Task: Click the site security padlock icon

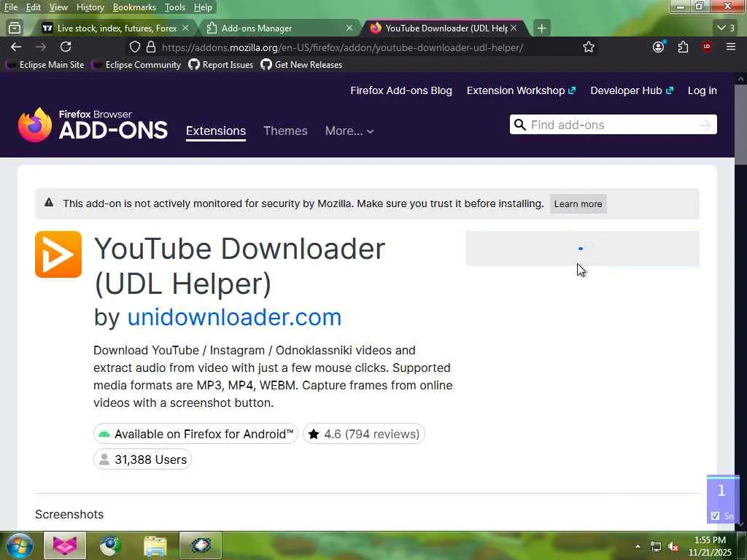Action: pos(151,47)
